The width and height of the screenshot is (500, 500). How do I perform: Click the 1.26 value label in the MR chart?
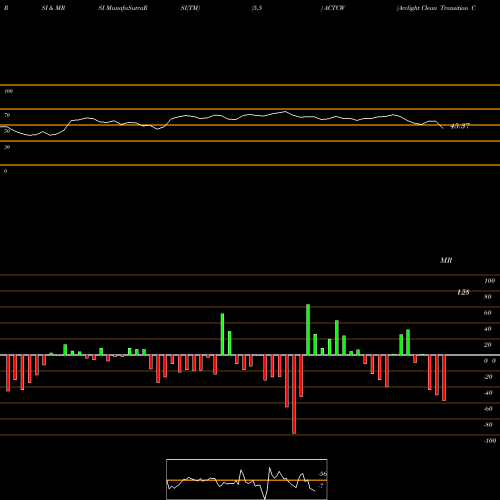tap(463, 292)
